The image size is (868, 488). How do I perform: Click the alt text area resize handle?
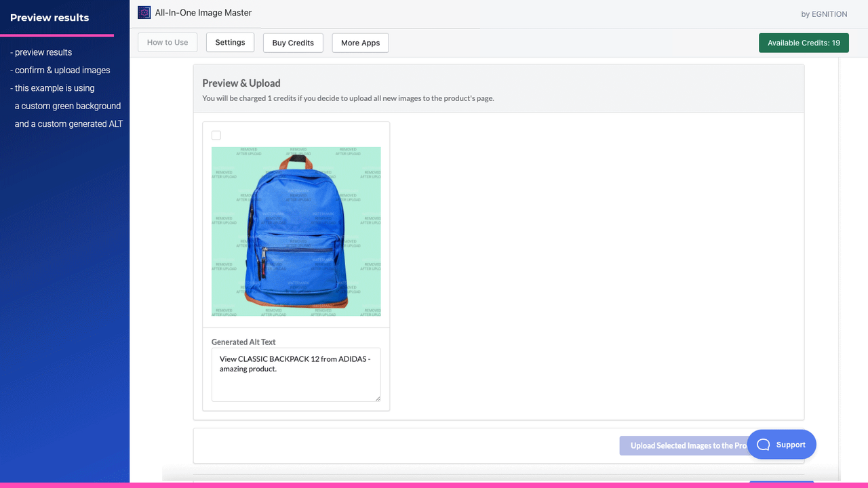click(x=377, y=399)
